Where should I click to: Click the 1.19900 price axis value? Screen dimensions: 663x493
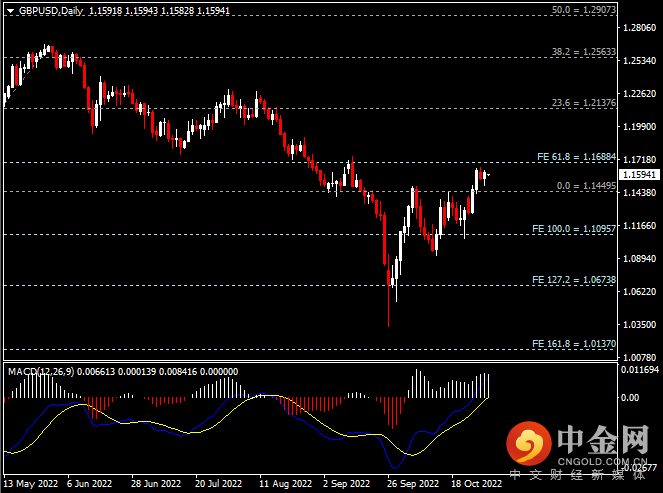pos(640,127)
